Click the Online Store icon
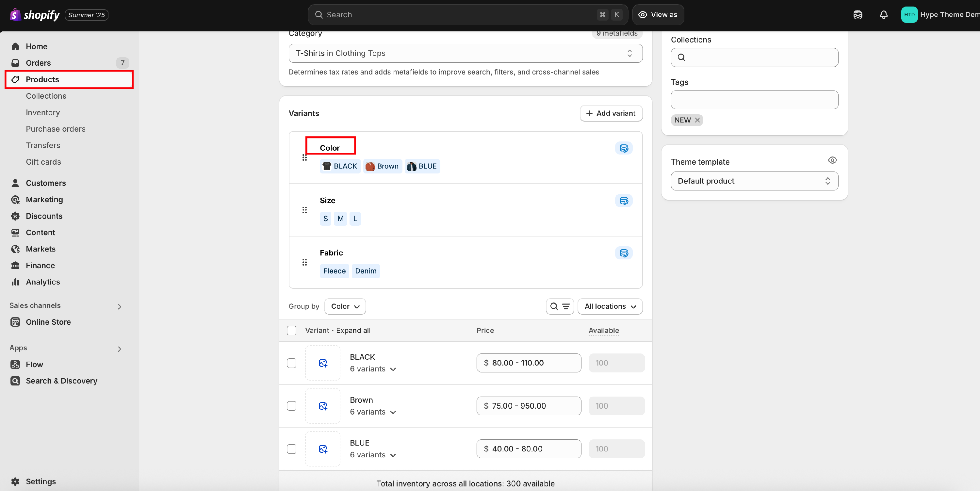This screenshot has width=980, height=491. 15,322
